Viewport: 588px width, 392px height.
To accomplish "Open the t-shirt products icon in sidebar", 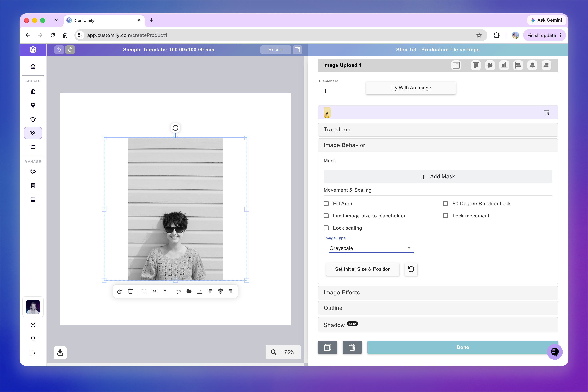I will (33, 119).
